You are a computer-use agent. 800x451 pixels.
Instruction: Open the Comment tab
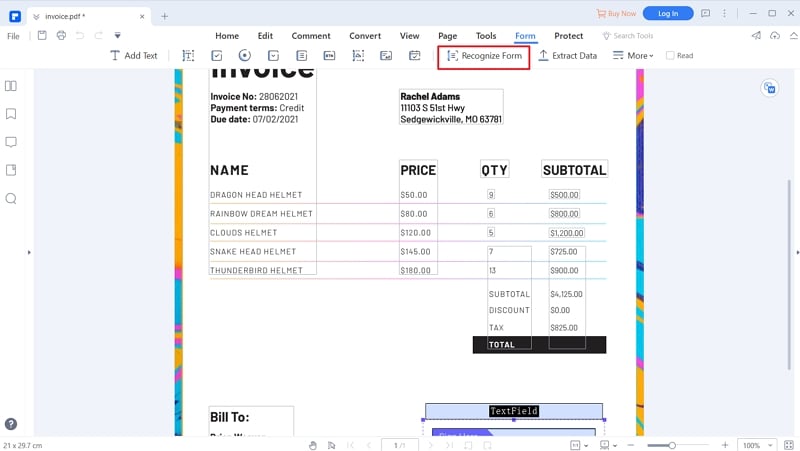pyautogui.click(x=311, y=36)
